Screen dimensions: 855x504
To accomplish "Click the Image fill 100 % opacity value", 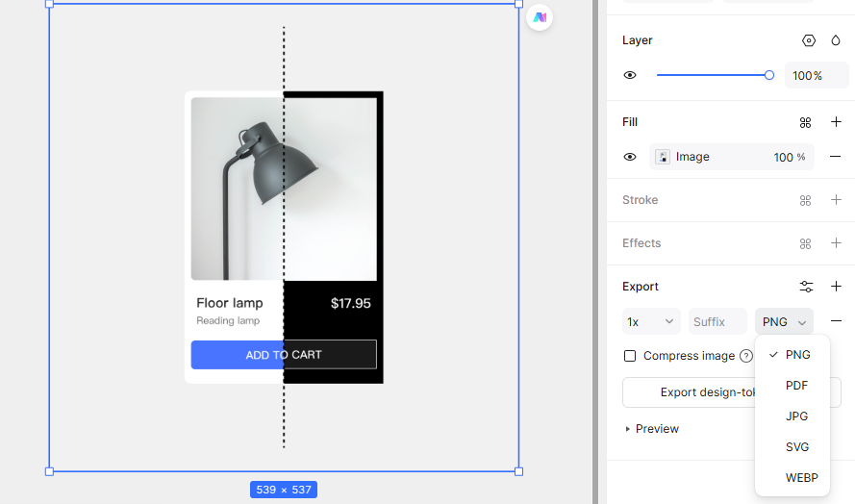I will coord(789,157).
